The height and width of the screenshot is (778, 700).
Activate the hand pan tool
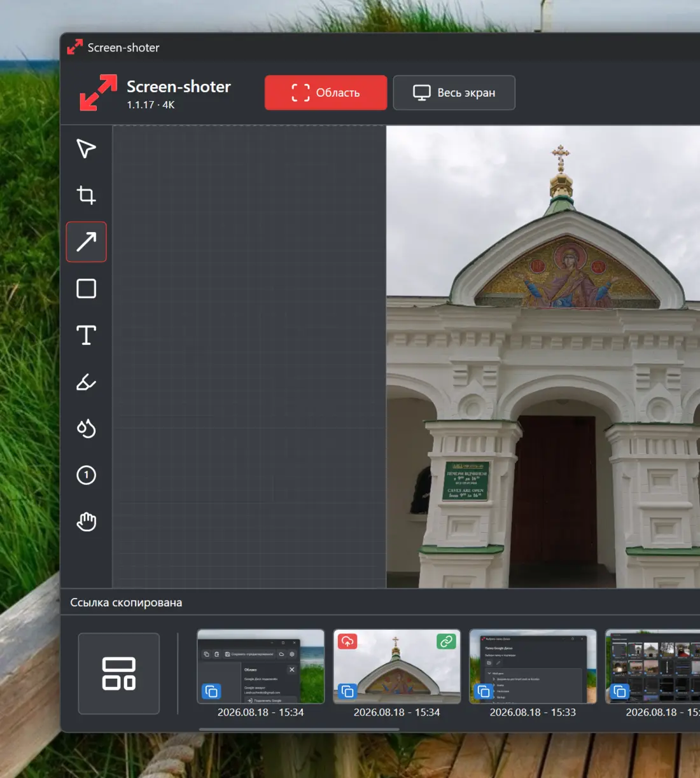(86, 522)
